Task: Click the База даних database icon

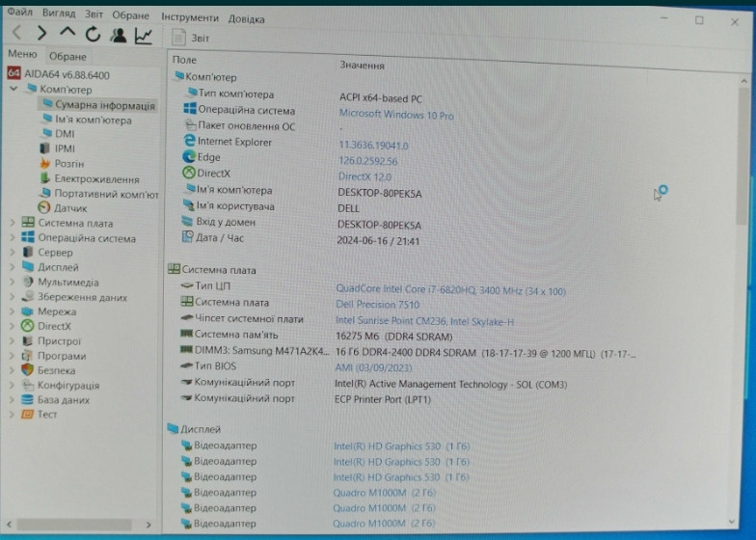Action: tap(27, 399)
